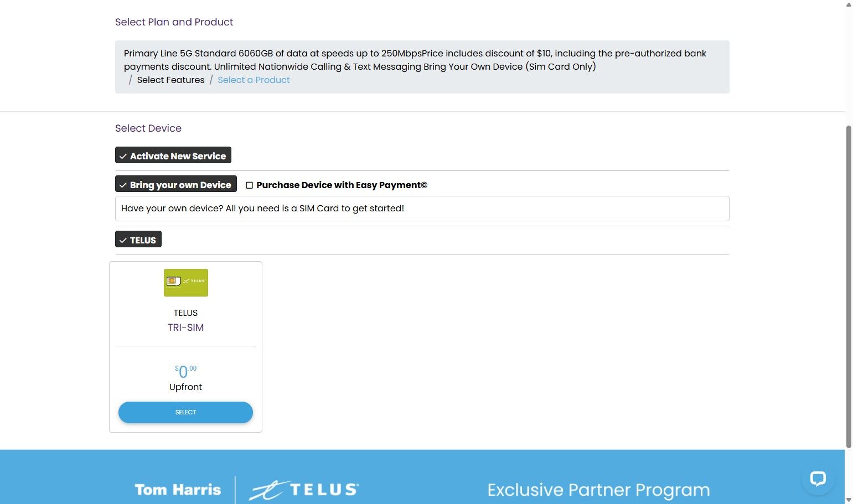Click SELECT button for TRI-SIM
The height and width of the screenshot is (504, 853).
(185, 412)
